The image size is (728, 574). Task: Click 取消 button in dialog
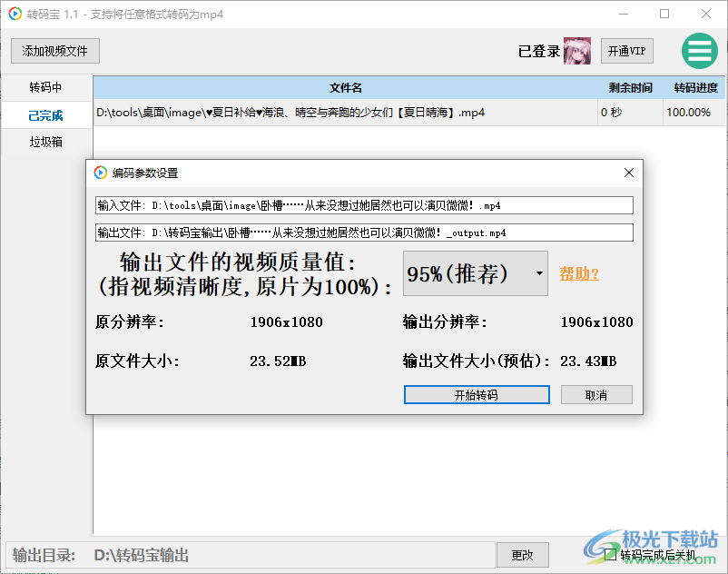pyautogui.click(x=596, y=395)
